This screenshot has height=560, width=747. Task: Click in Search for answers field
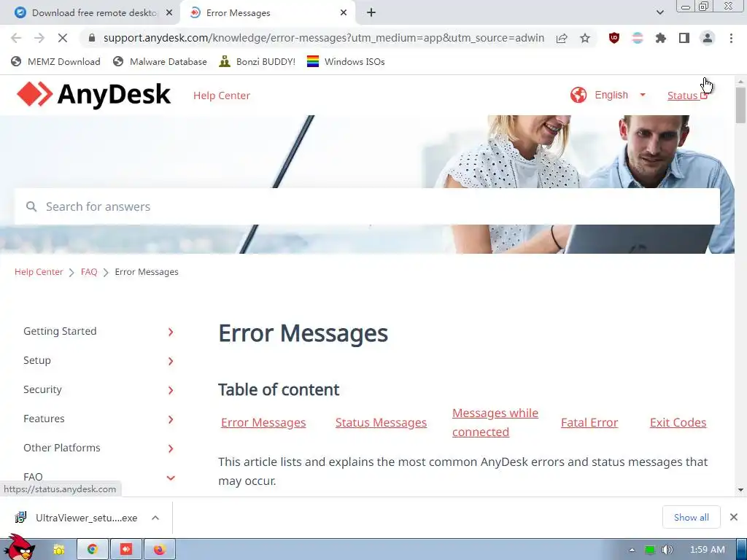point(367,206)
